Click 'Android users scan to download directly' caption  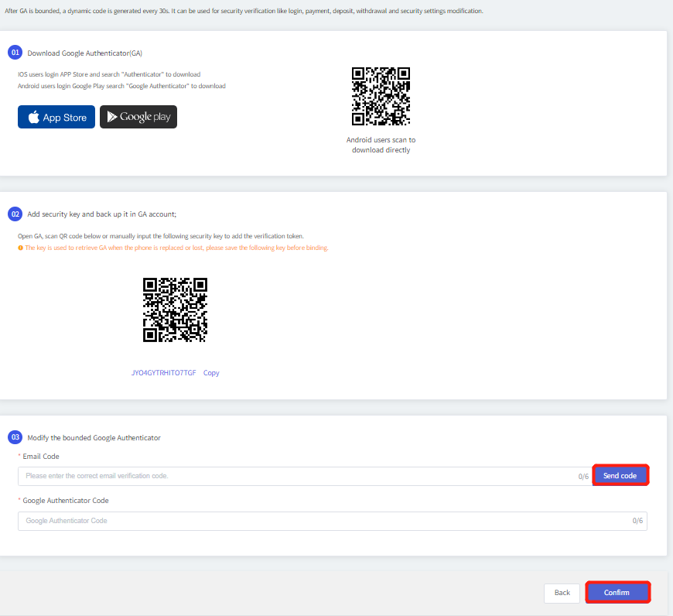(381, 145)
